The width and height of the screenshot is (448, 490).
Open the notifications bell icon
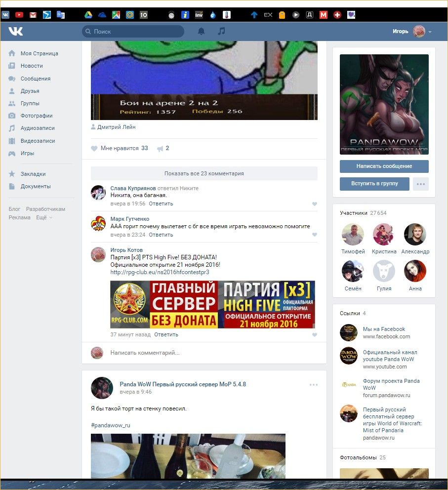pos(202,31)
